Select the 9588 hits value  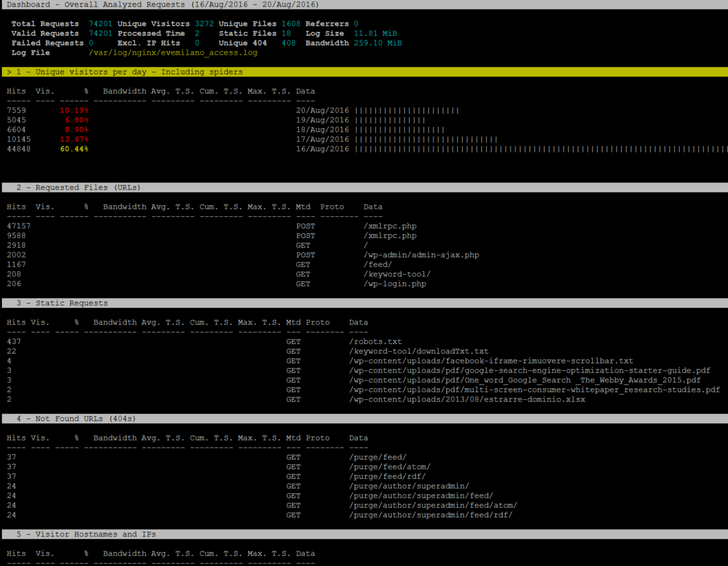tap(16, 236)
